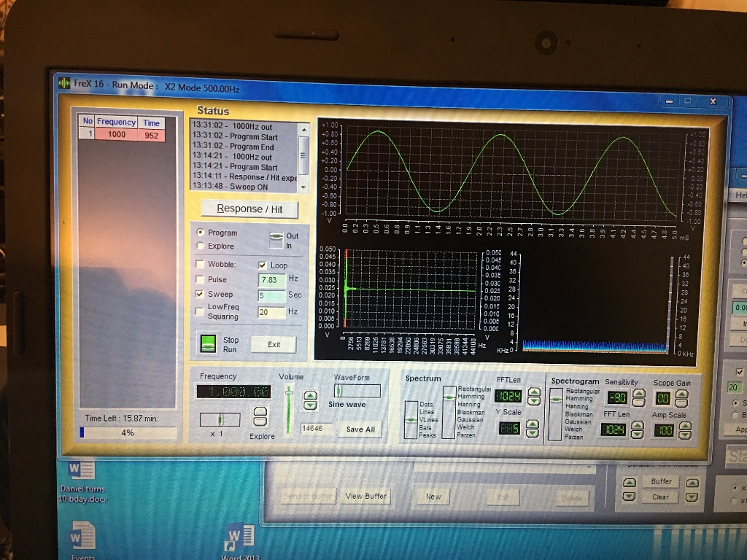Screen dimensions: 747x560
Task: Click the Status log scroll-up arrow
Action: coord(303,129)
